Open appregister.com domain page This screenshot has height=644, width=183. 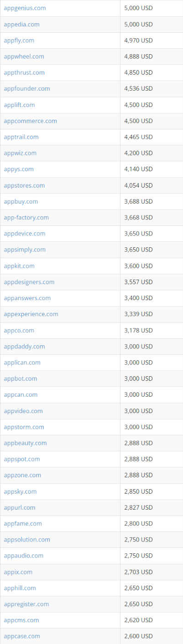pos(26,604)
